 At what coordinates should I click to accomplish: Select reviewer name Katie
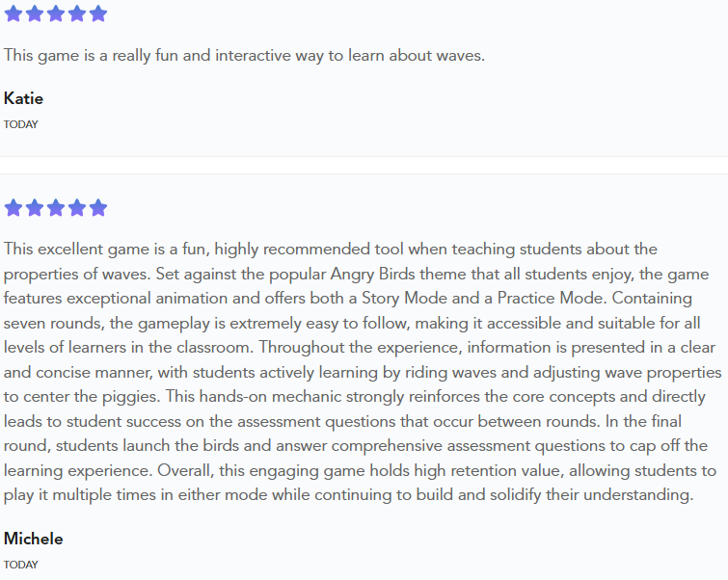(x=24, y=98)
